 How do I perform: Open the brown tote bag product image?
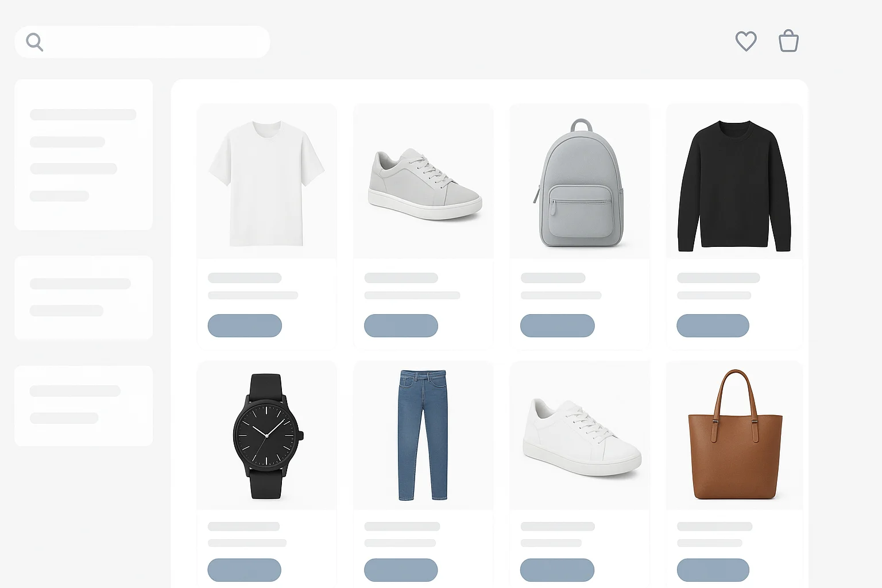pyautogui.click(x=735, y=435)
